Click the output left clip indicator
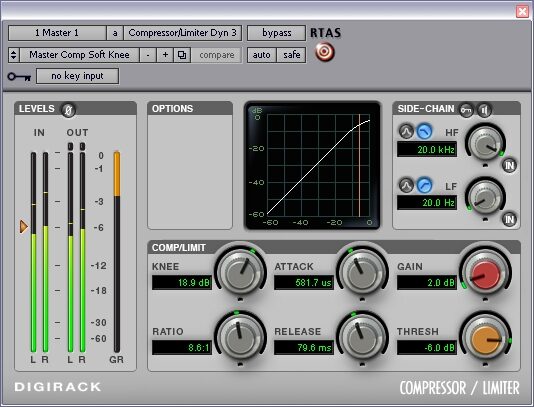 pyautogui.click(x=70, y=146)
